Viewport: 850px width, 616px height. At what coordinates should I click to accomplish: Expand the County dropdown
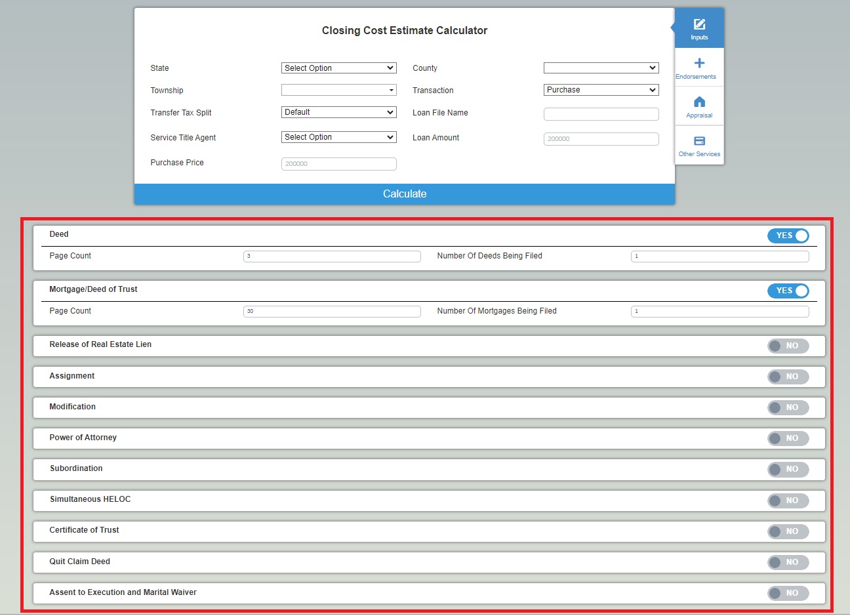point(601,68)
